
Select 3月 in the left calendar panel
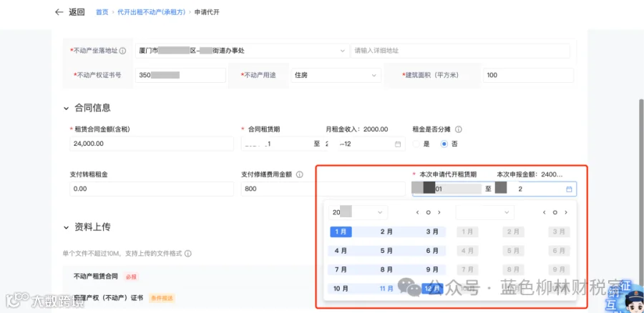coord(432,232)
